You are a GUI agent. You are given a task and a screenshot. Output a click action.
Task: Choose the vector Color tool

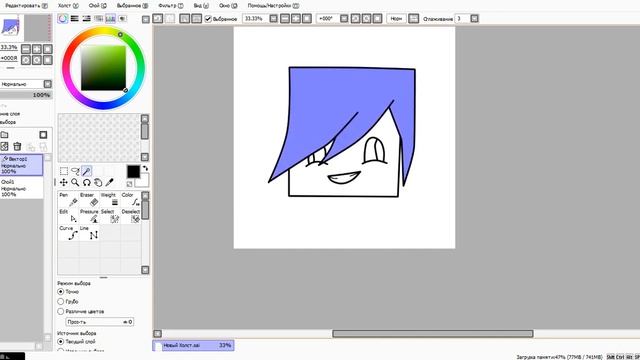tap(131, 200)
